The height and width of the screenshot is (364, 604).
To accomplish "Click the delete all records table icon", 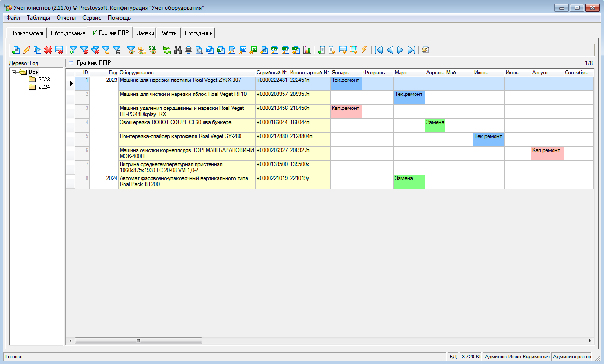I will click(58, 50).
